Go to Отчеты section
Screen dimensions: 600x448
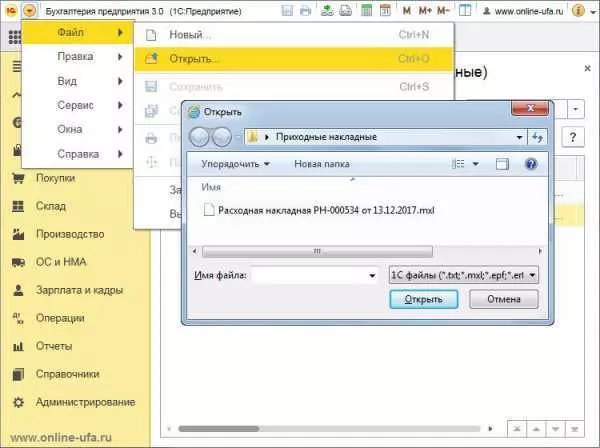tap(54, 346)
